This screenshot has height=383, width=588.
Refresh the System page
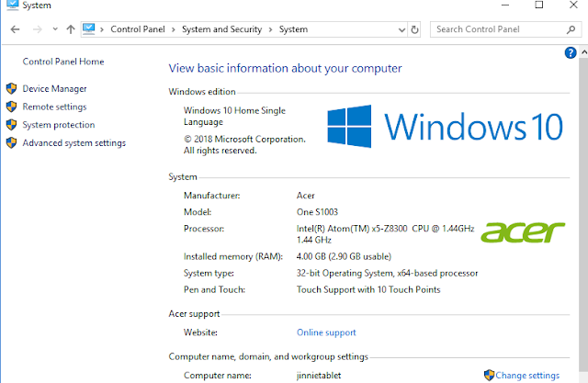tap(414, 29)
